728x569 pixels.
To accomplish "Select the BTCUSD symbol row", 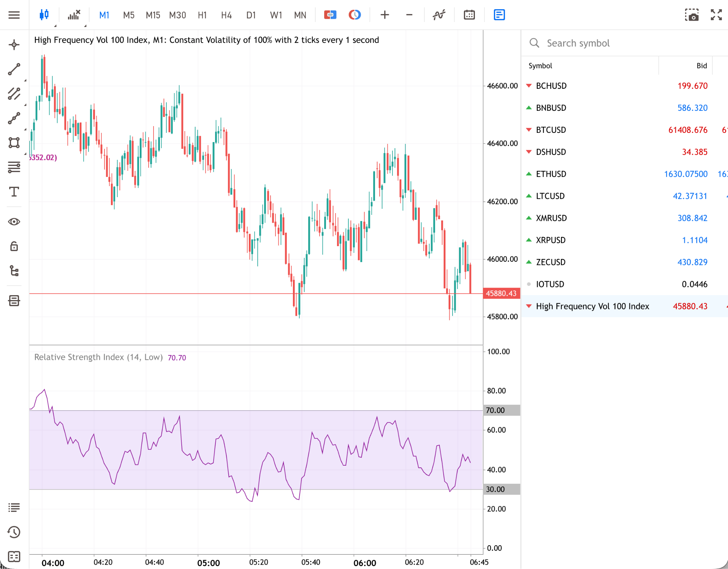I will (625, 130).
